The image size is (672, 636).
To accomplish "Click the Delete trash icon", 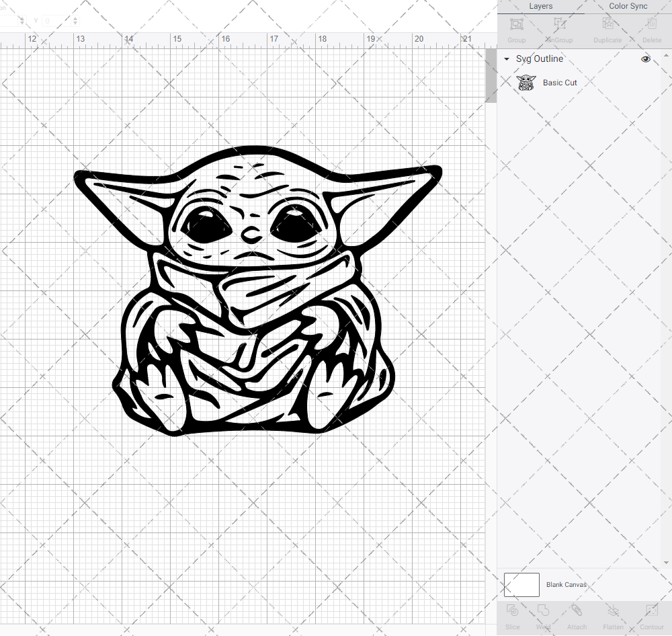I will (652, 24).
